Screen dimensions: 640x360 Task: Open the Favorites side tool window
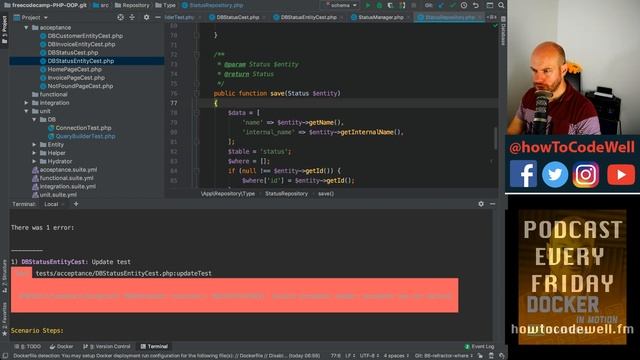coord(4,318)
